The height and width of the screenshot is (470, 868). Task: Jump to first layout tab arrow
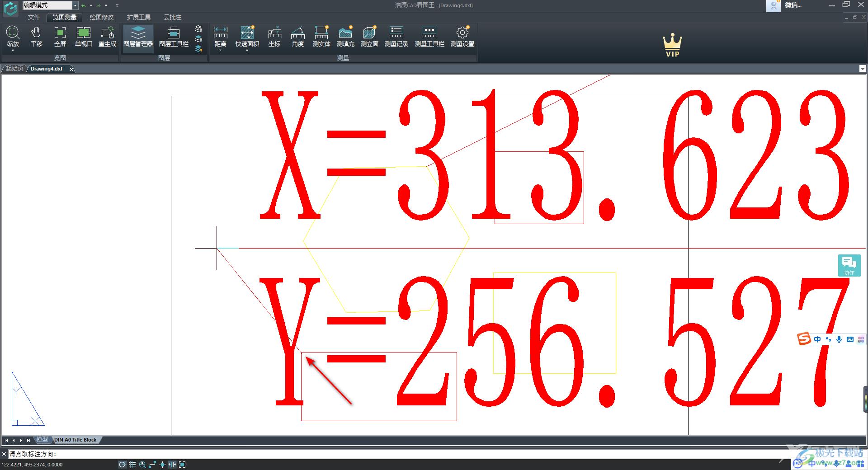click(x=6, y=440)
